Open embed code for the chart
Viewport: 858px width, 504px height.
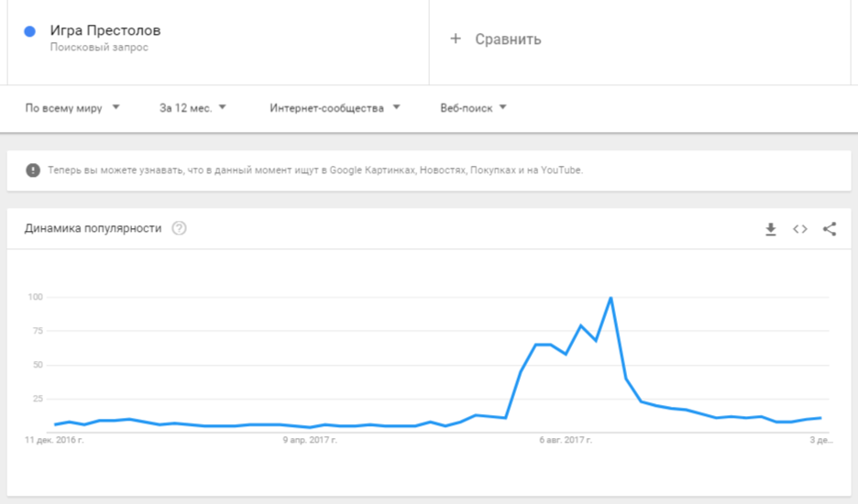click(800, 229)
